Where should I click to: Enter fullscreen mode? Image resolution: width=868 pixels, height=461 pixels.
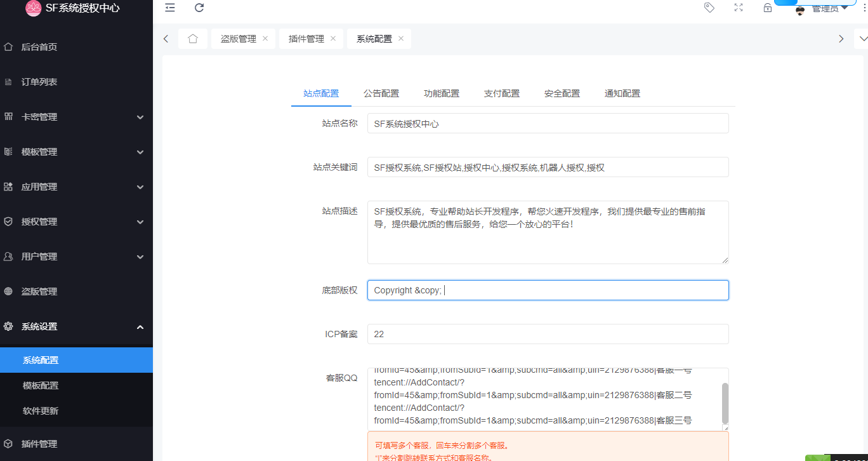click(738, 8)
